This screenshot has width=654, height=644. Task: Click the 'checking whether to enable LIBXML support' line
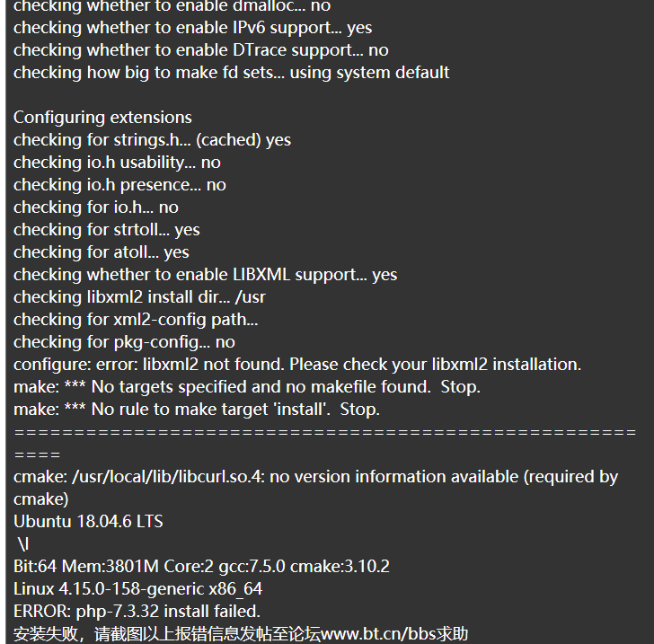[205, 275]
